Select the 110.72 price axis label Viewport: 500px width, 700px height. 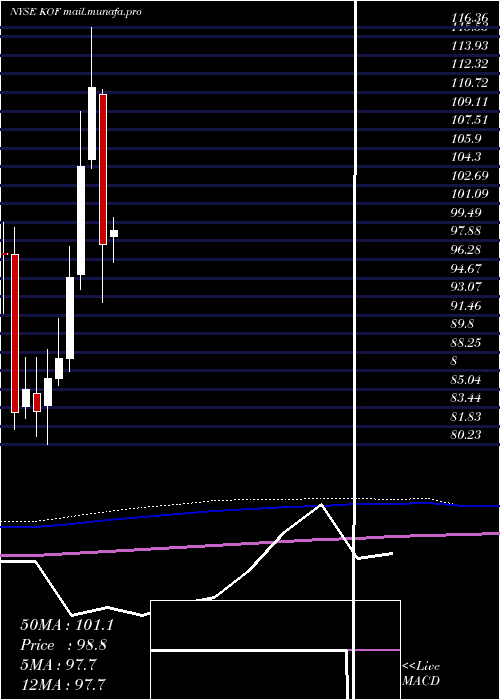(x=470, y=83)
